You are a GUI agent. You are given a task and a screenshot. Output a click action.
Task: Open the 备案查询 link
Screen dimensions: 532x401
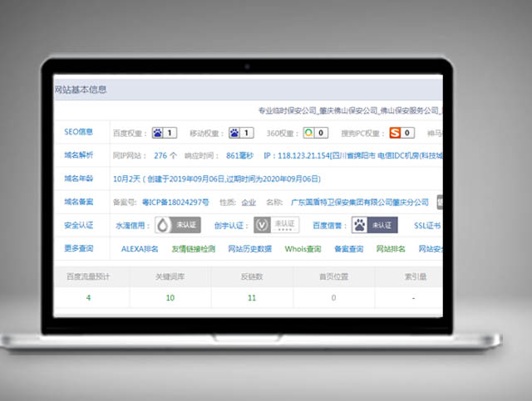point(348,248)
